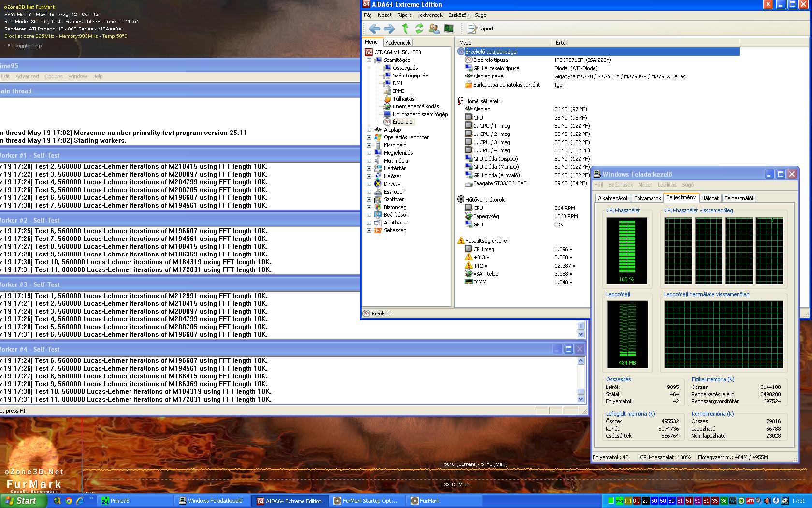Click scroll-up arrow in Worker #4 pane
The image size is (812, 508).
tap(581, 360)
